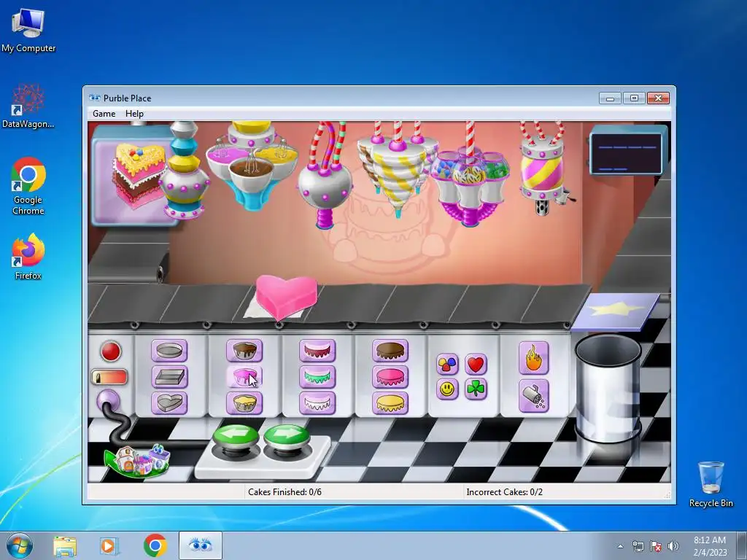Viewport: 747px width, 560px height.
Task: Open the Game menu
Action: click(104, 114)
